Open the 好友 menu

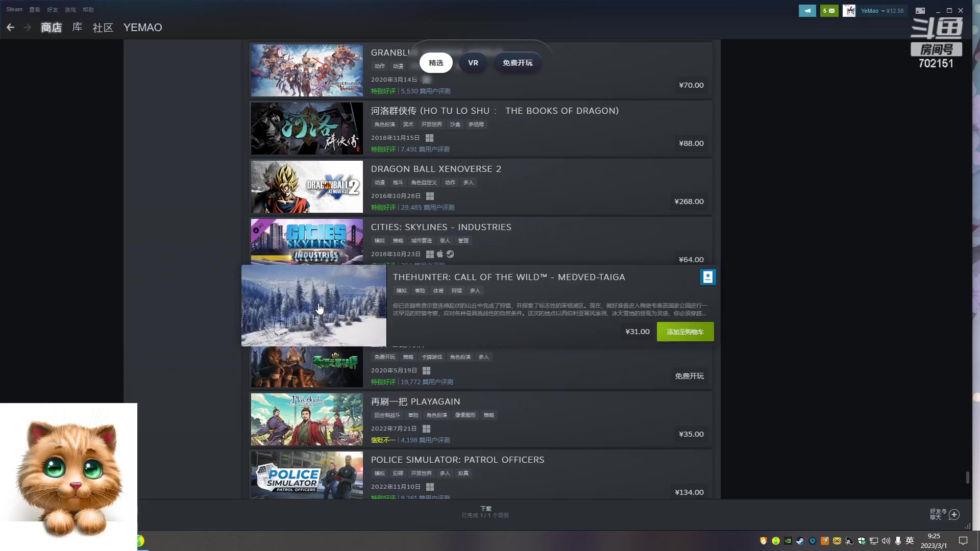(53, 10)
